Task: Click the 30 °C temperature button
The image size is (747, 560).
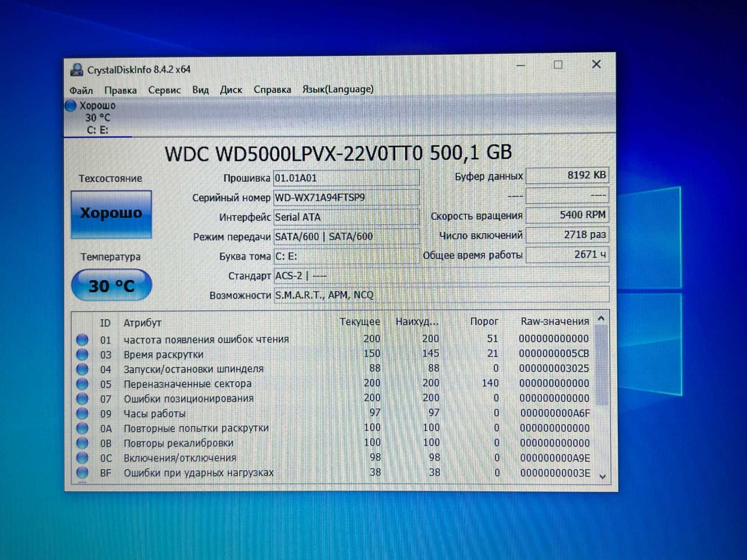Action: pyautogui.click(x=111, y=285)
